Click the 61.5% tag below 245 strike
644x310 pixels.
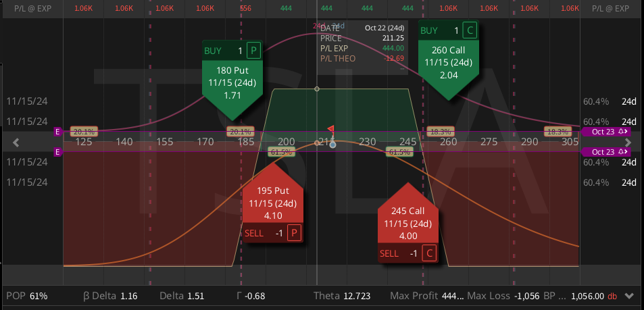(x=399, y=153)
